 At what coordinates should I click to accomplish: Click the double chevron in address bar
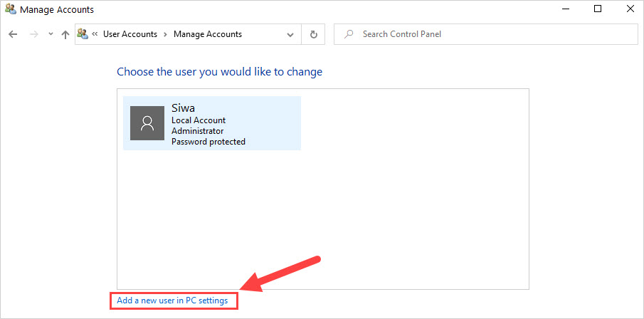pos(95,33)
